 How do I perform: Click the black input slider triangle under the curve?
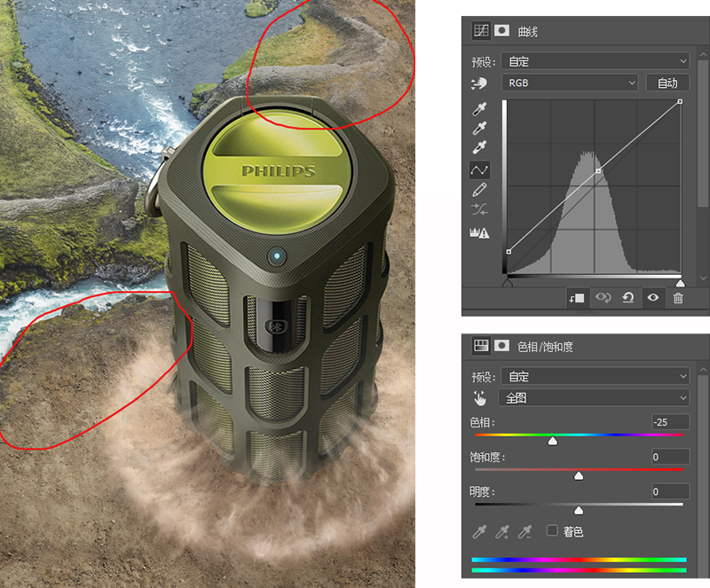(x=508, y=283)
